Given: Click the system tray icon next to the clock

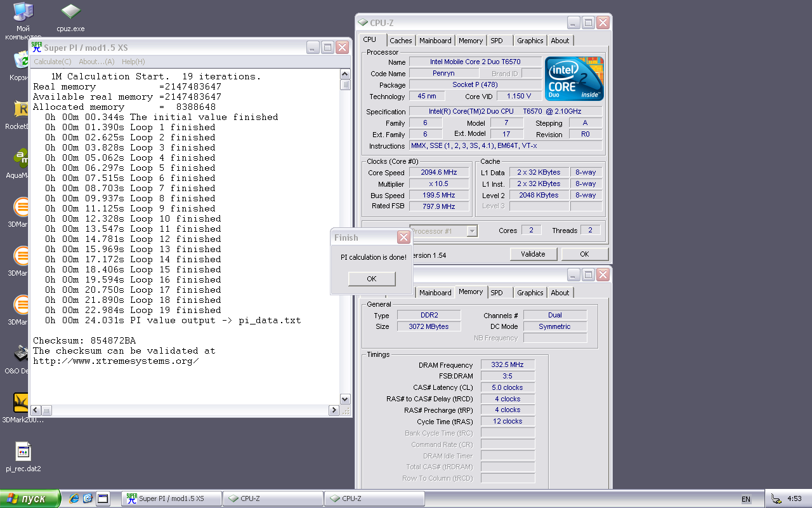Looking at the screenshot, I should 776,498.
